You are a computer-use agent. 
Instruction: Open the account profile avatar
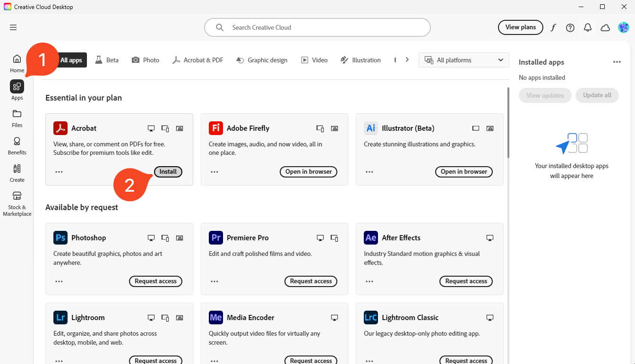(623, 27)
